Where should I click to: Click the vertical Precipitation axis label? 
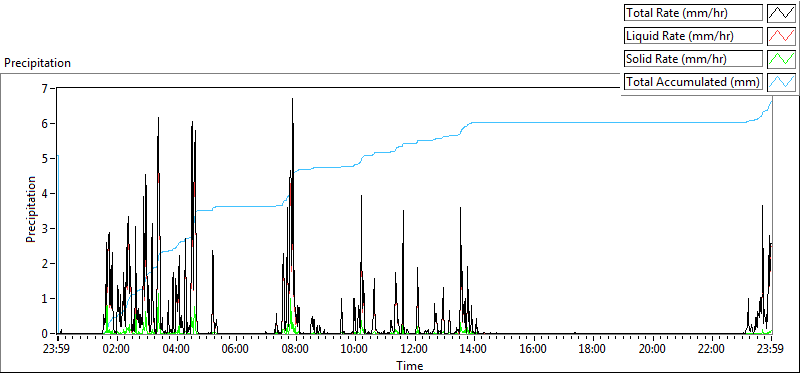point(31,209)
